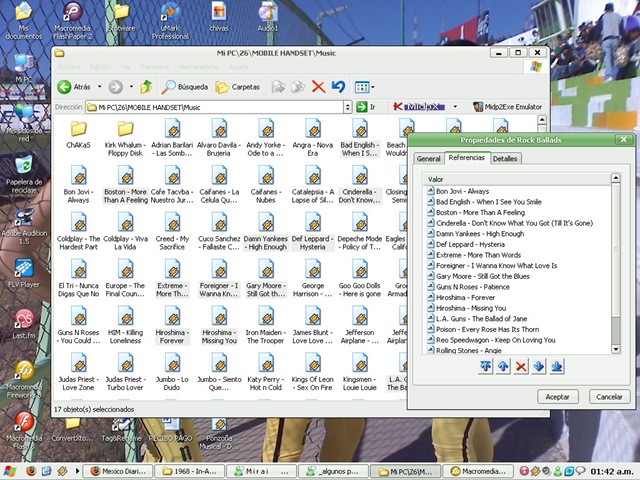640x480 pixels.
Task: Click the move-to-top arrow icon in dialog
Action: point(485,366)
